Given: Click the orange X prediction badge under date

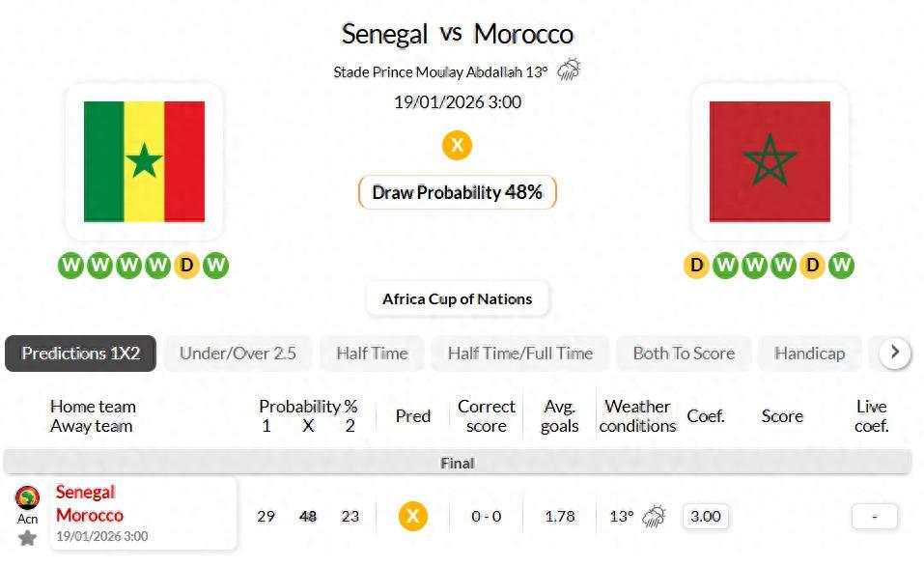Looking at the screenshot, I should tap(457, 145).
